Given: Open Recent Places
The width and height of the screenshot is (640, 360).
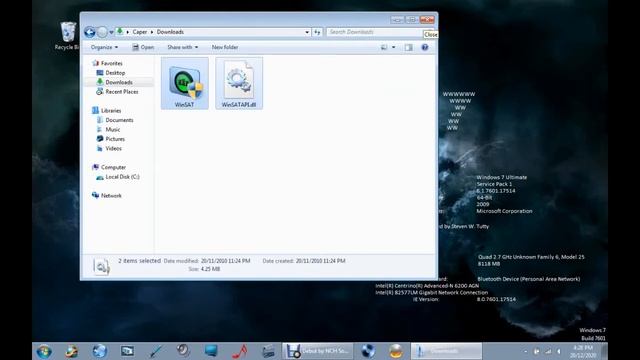Looking at the screenshot, I should pyautogui.click(x=122, y=92).
